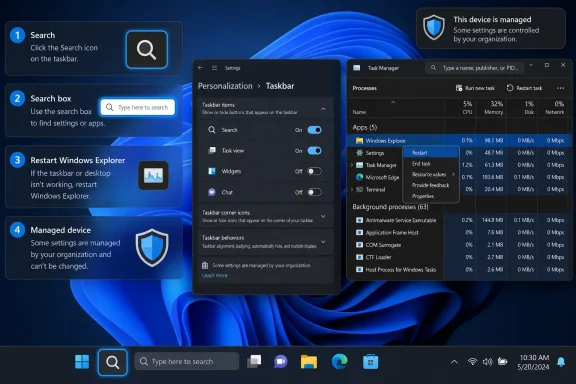The height and width of the screenshot is (384, 576).
Task: Click the magnifier icon in the Search settings row
Action: click(212, 130)
